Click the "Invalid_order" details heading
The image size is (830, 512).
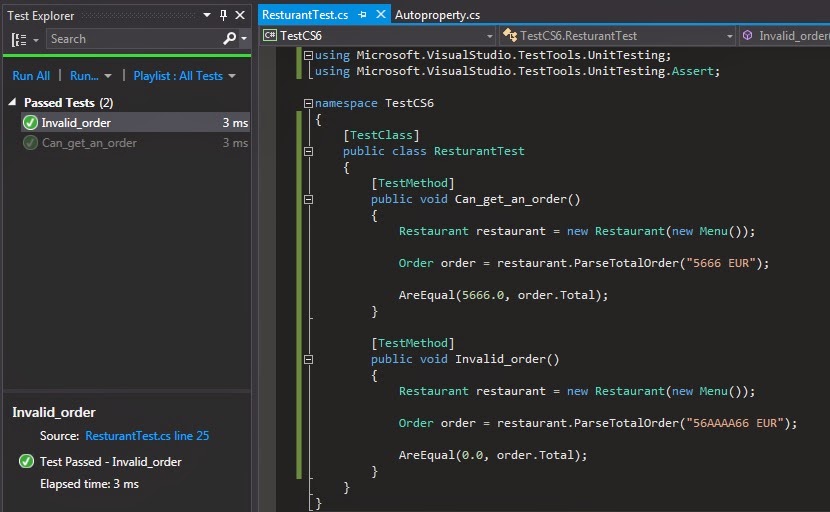pos(54,412)
